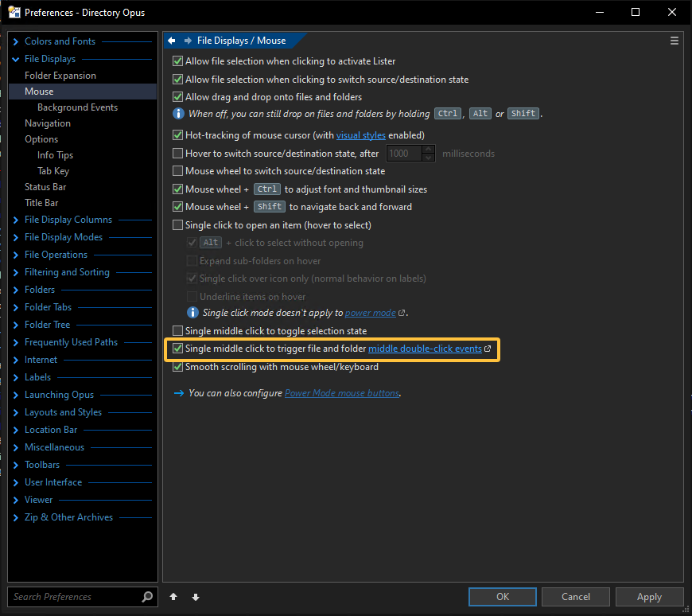Open the Options page under File Displays

tap(41, 139)
